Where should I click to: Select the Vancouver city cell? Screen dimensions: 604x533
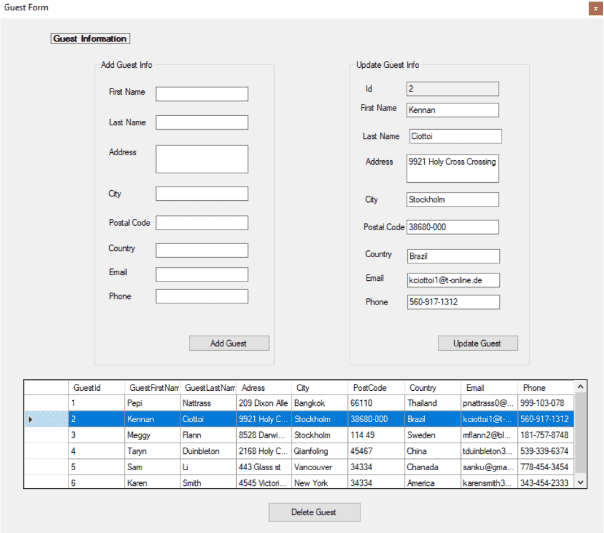click(320, 467)
